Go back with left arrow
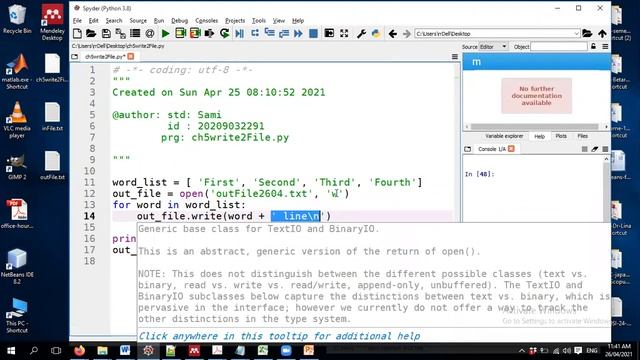The height and width of the screenshot is (360, 640). (x=393, y=33)
